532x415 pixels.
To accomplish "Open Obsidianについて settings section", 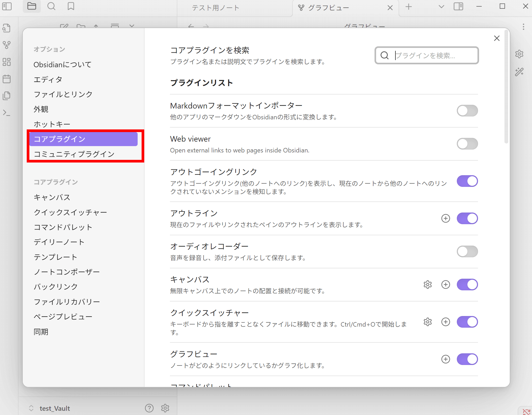I will click(83, 64).
